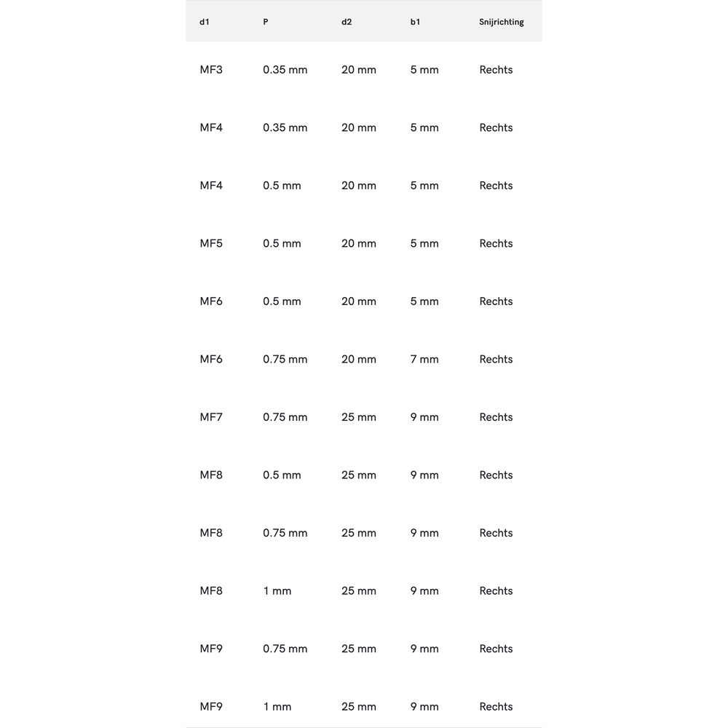
Task: Click Rechts in the MF7 row
Action: coord(496,417)
